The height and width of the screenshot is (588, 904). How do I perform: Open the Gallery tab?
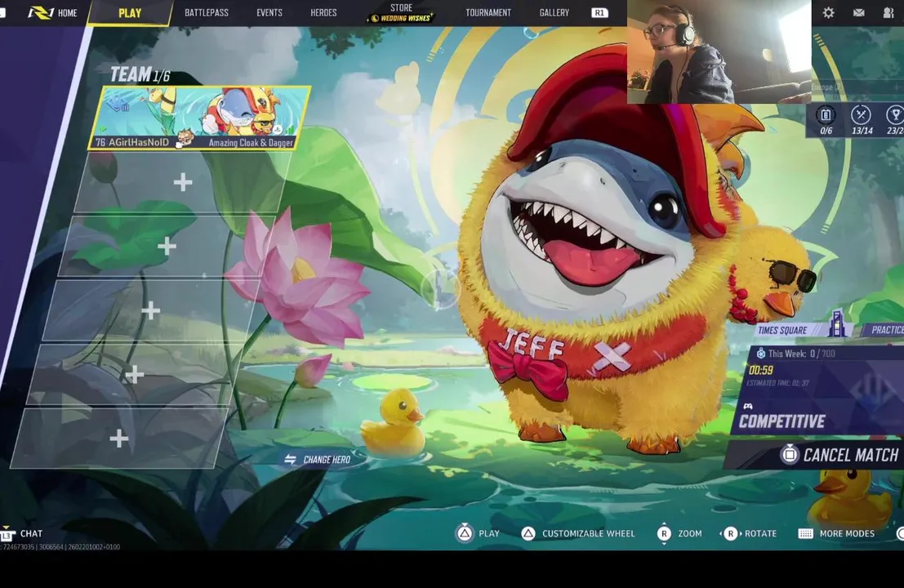[554, 13]
